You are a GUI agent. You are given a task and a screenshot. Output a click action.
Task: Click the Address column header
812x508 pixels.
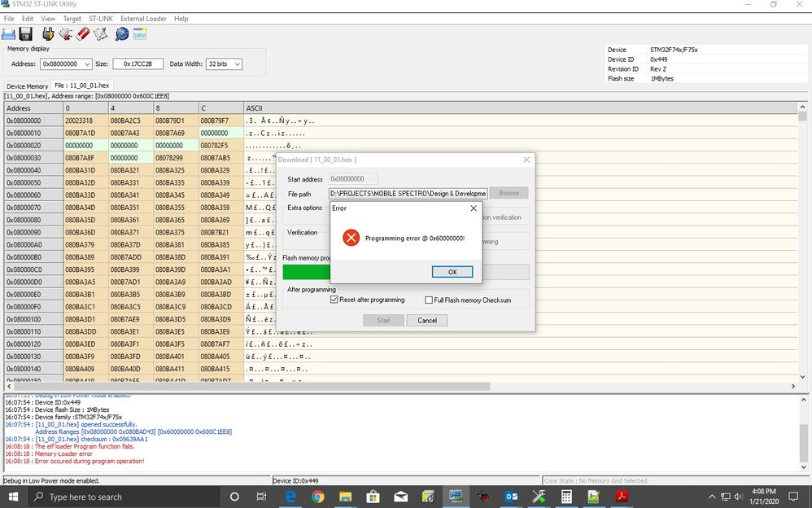[x=34, y=108]
